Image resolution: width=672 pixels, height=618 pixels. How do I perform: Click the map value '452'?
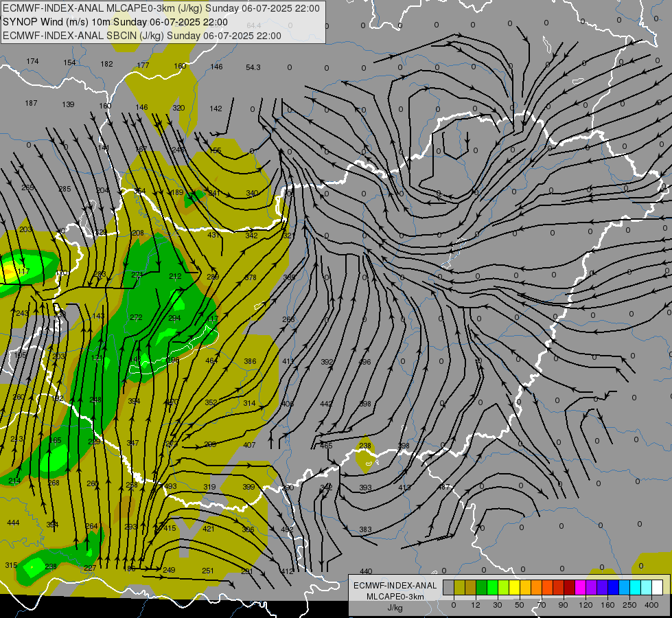pyautogui.click(x=287, y=529)
